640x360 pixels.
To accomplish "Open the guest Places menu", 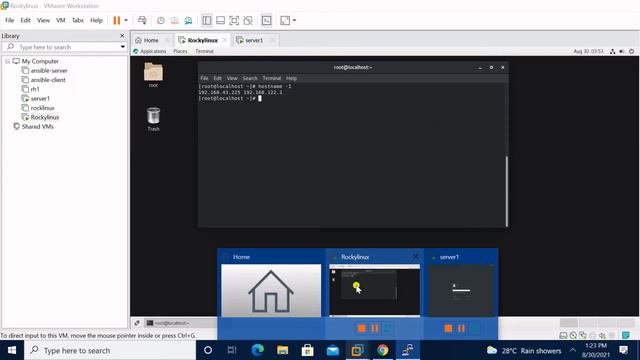I will pos(180,51).
